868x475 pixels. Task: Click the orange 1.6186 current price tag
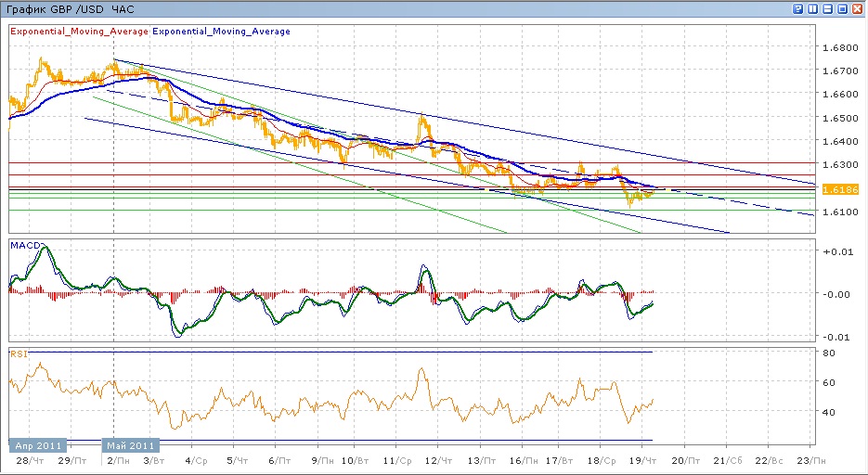834,189
